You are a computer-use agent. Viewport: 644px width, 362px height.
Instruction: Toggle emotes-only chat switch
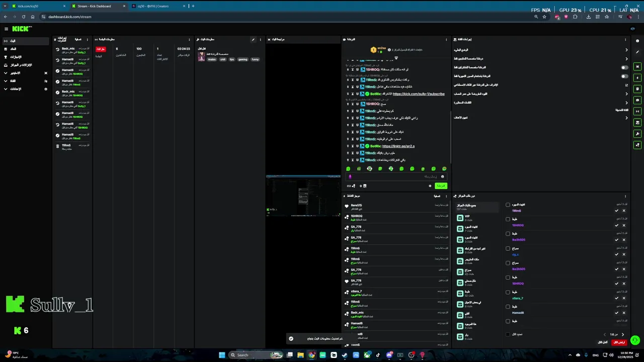[x=624, y=76]
